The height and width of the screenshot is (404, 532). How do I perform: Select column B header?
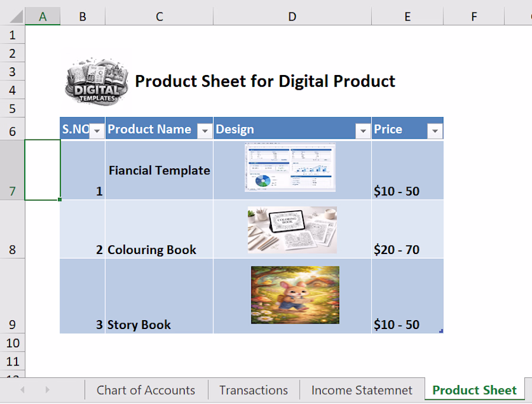(x=82, y=17)
